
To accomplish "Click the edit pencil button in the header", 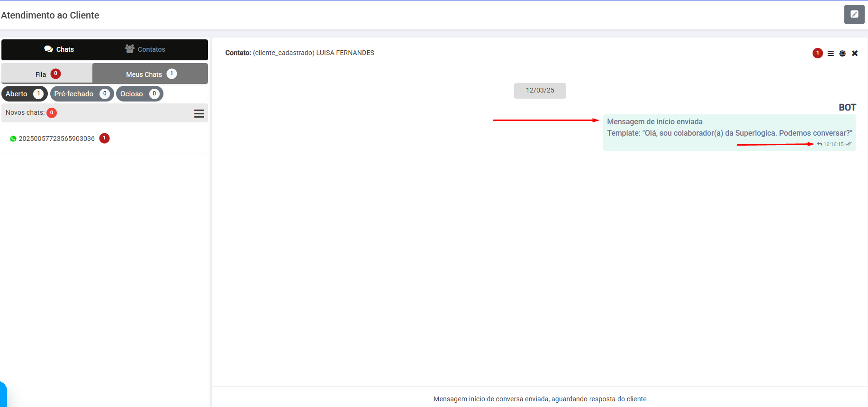I will 854,14.
